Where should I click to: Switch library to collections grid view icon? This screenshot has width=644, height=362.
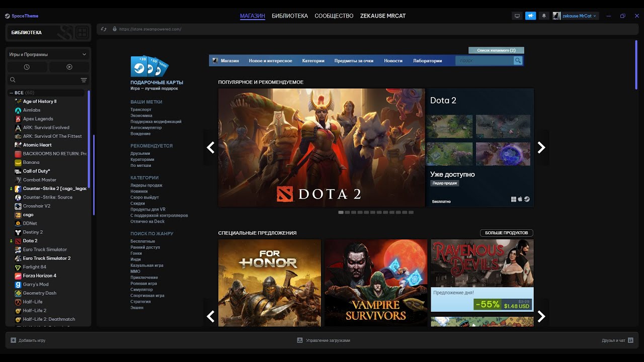tap(82, 33)
